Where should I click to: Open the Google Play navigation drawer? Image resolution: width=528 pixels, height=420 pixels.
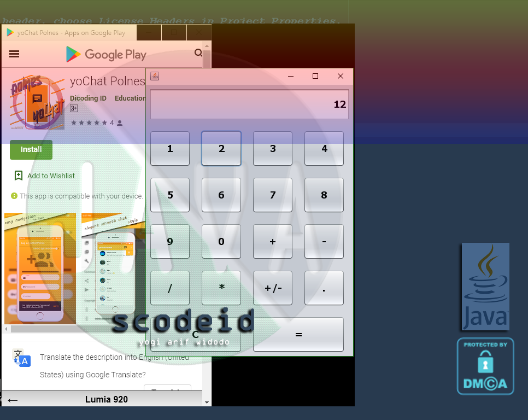click(14, 54)
